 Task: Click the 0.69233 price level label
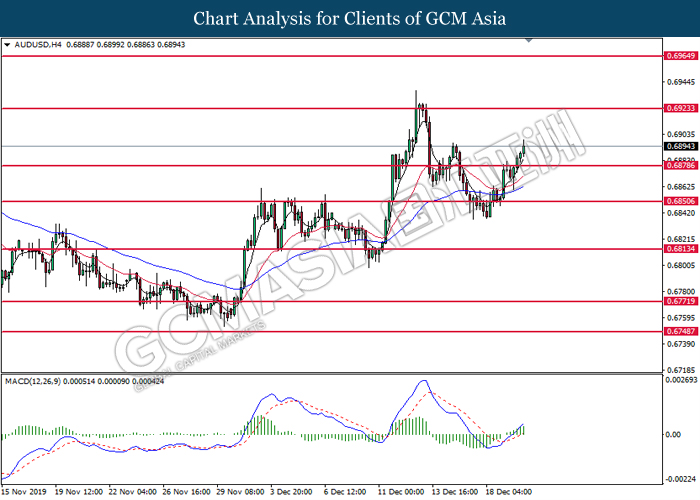(x=681, y=108)
